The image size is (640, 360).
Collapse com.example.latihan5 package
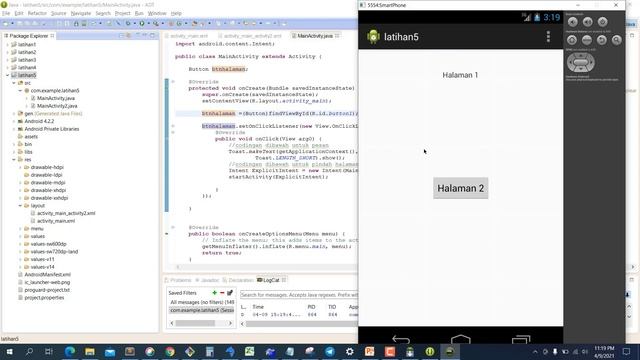pyautogui.click(x=20, y=91)
